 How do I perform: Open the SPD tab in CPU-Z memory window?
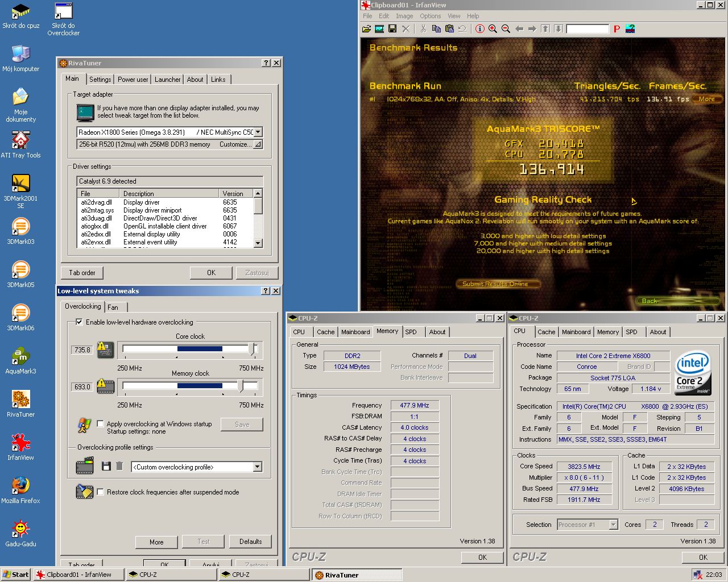[411, 332]
